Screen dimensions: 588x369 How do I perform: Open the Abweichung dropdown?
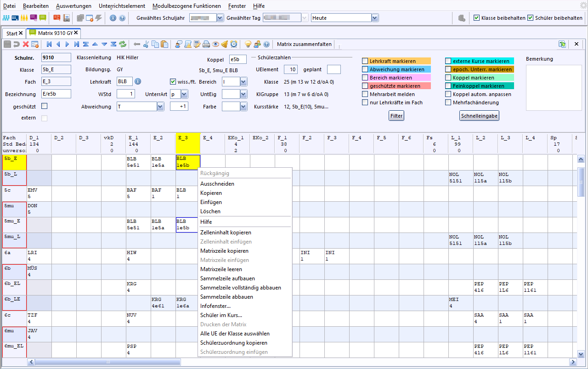[x=160, y=107]
